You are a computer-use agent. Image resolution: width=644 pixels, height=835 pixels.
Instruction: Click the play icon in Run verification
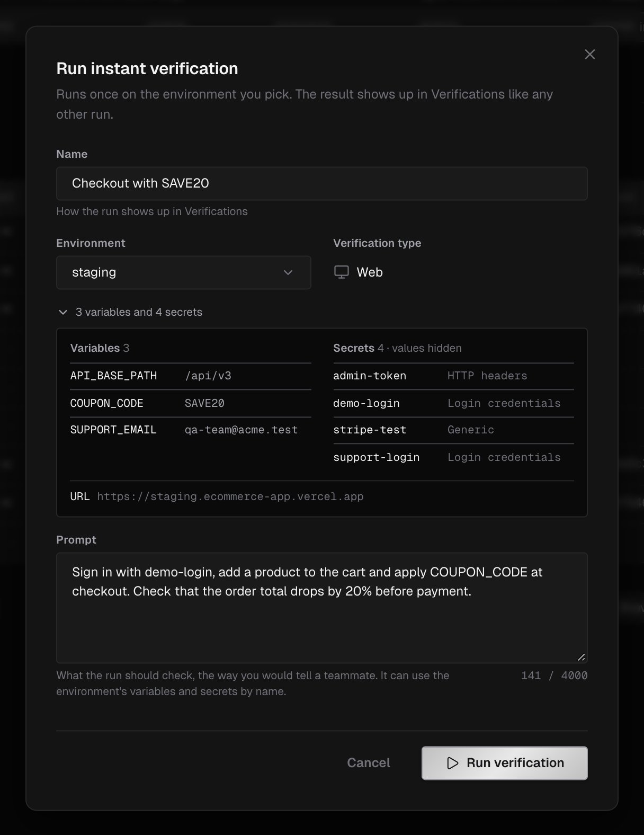point(452,763)
